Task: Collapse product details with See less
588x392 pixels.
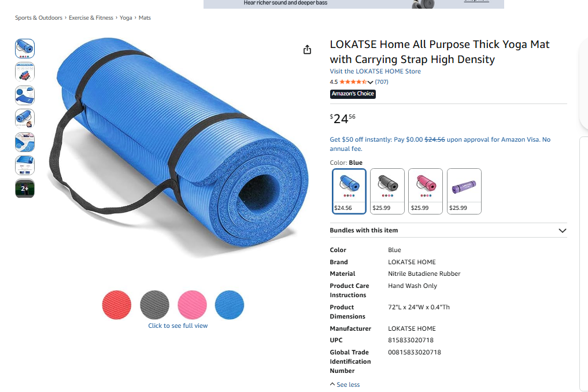Action: pyautogui.click(x=345, y=384)
